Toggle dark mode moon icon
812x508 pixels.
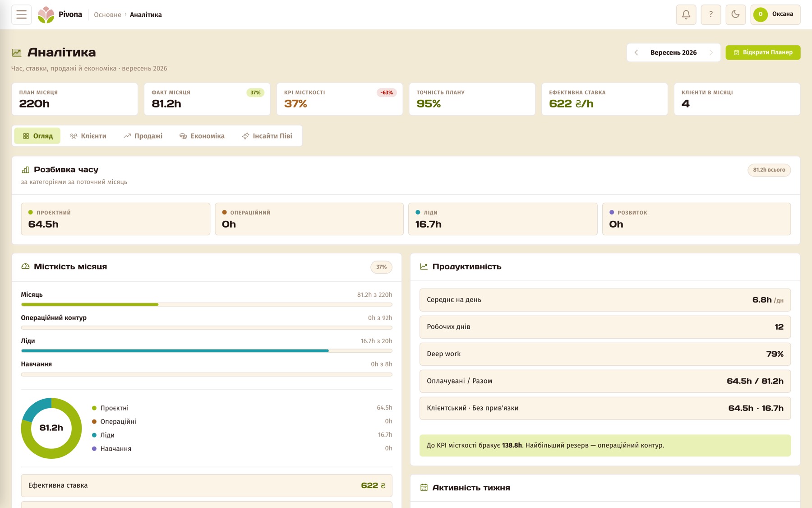click(735, 14)
